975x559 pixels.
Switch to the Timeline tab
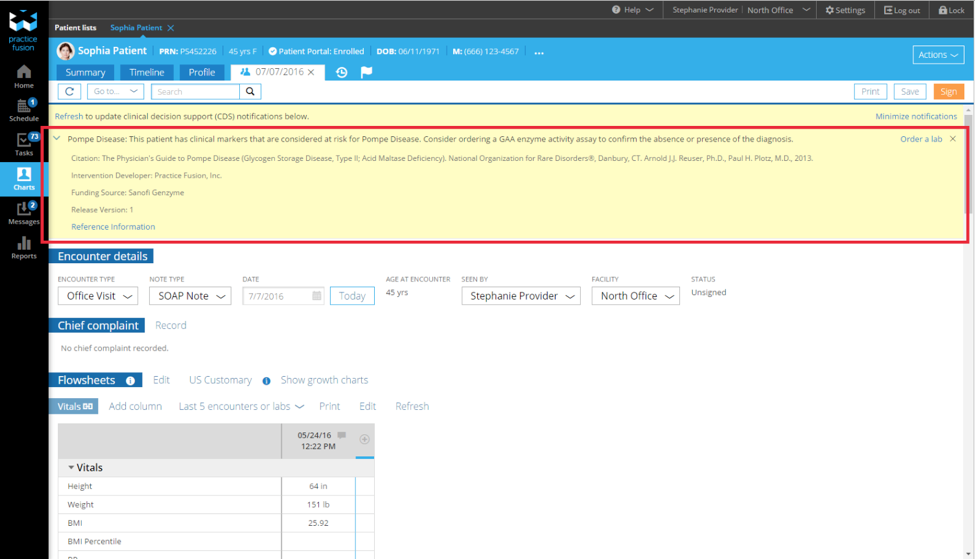[x=146, y=72]
